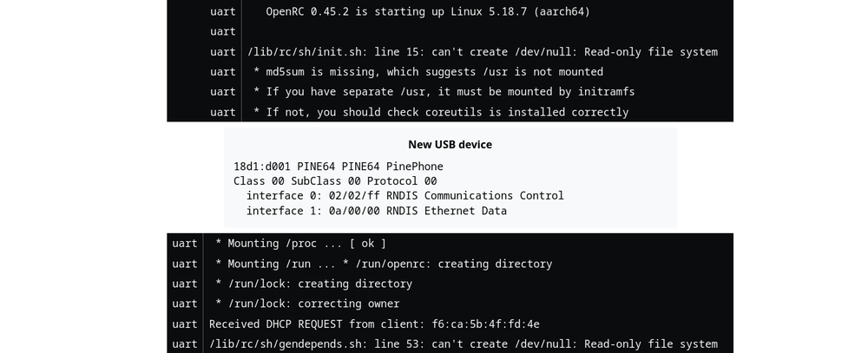
Task: Click the 'OpenRC 0.45.2 is starting up' log line
Action: click(x=428, y=11)
